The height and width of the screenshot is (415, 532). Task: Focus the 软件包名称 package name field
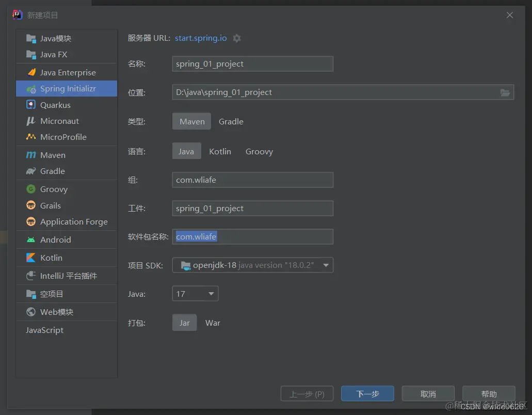click(x=253, y=237)
